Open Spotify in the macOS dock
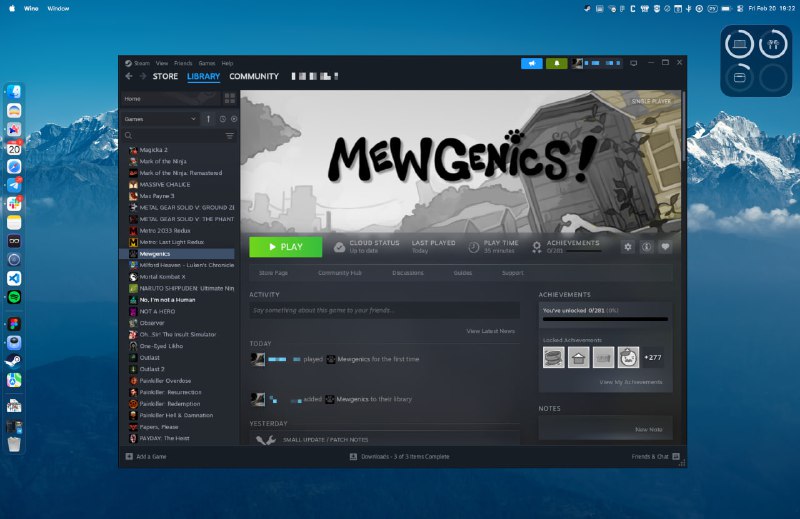The image size is (800, 519). click(14, 297)
